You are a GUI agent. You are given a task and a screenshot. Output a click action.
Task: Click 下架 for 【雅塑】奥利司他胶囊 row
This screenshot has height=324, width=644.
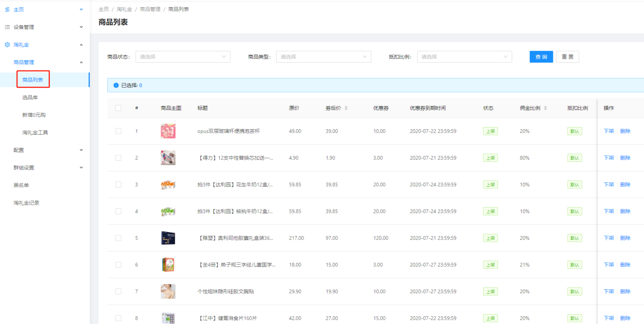(609, 238)
